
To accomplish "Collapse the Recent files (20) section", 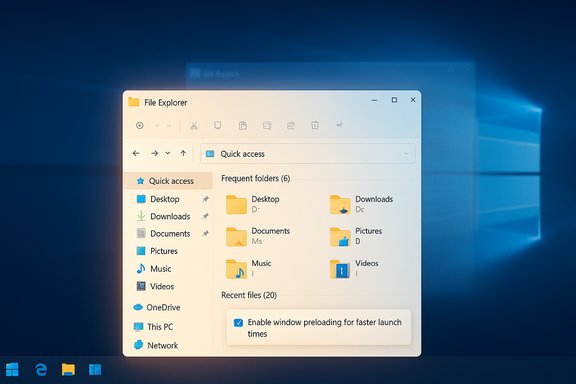I will tap(249, 295).
